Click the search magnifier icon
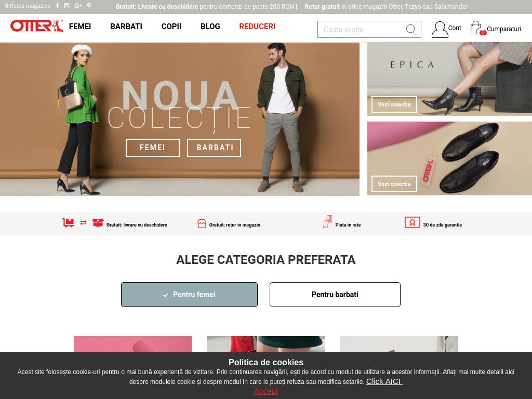Image resolution: width=532 pixels, height=399 pixels. point(411,30)
